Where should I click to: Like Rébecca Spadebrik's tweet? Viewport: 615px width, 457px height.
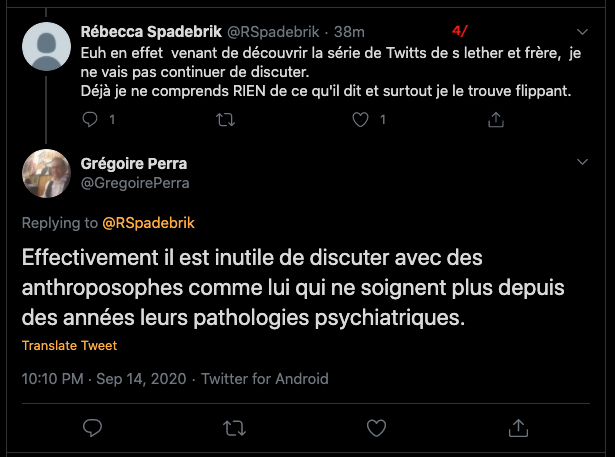click(363, 119)
